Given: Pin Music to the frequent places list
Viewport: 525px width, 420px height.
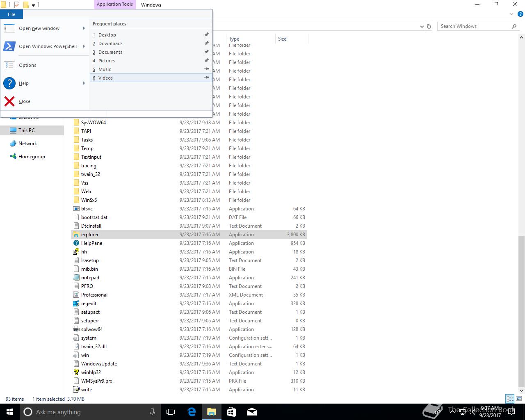Looking at the screenshot, I should pyautogui.click(x=207, y=69).
